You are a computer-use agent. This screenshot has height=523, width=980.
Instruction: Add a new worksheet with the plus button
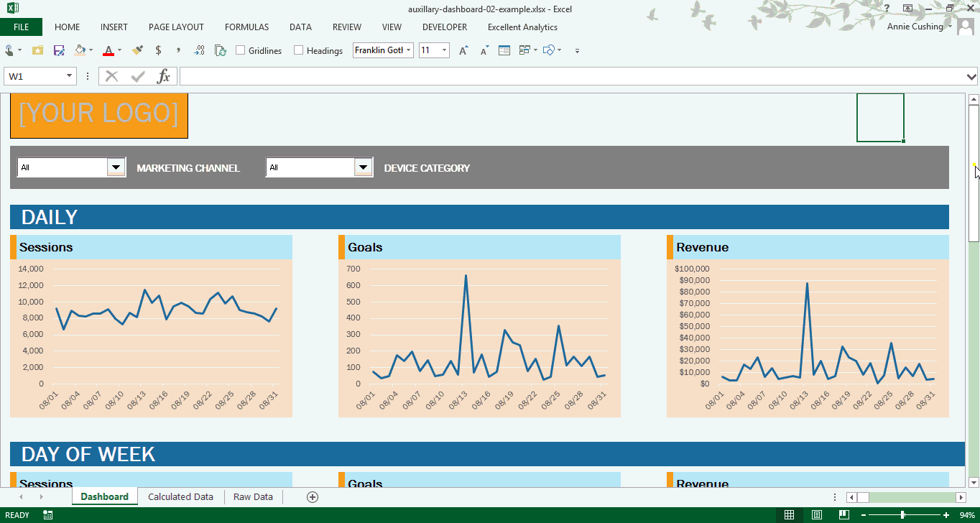click(x=312, y=496)
